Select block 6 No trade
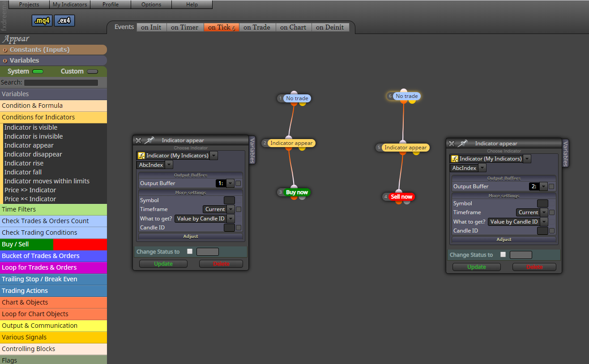The width and height of the screenshot is (589, 364). [406, 96]
